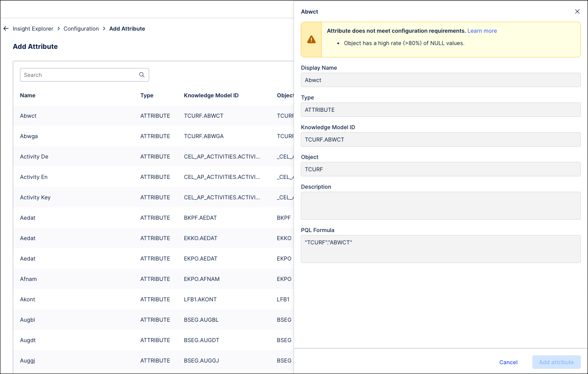This screenshot has width=588, height=374.
Task: Select the Activity Key row
Action: coord(153,197)
